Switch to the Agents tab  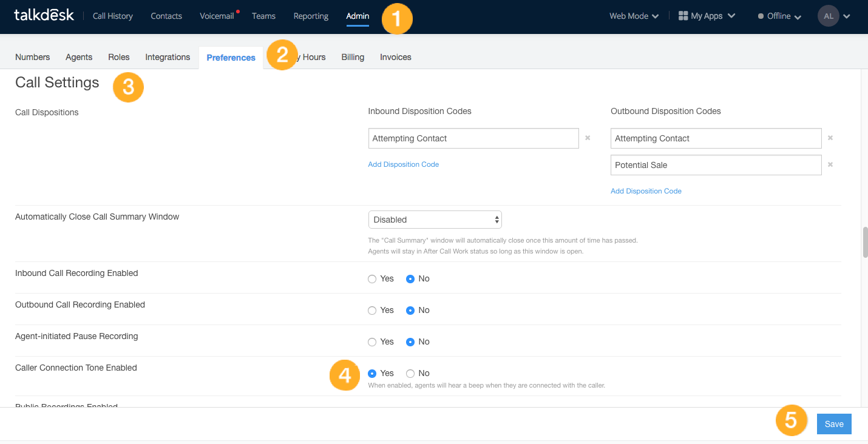click(79, 57)
